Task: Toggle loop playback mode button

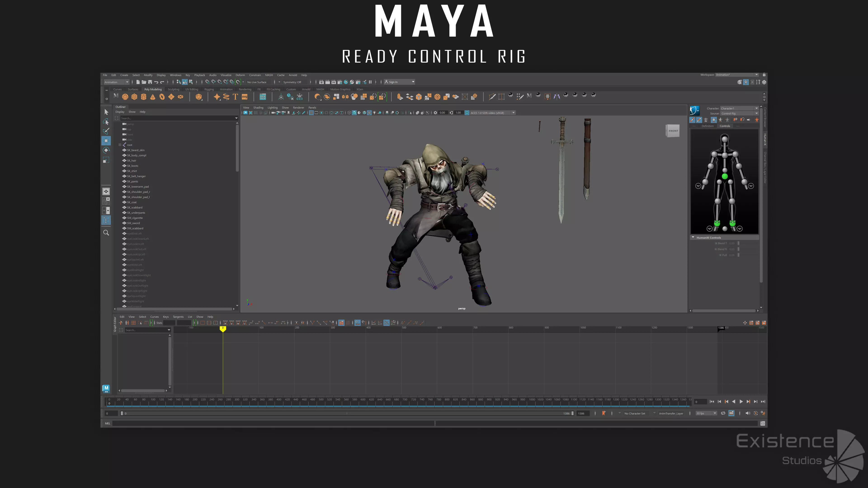Action: pyautogui.click(x=723, y=413)
